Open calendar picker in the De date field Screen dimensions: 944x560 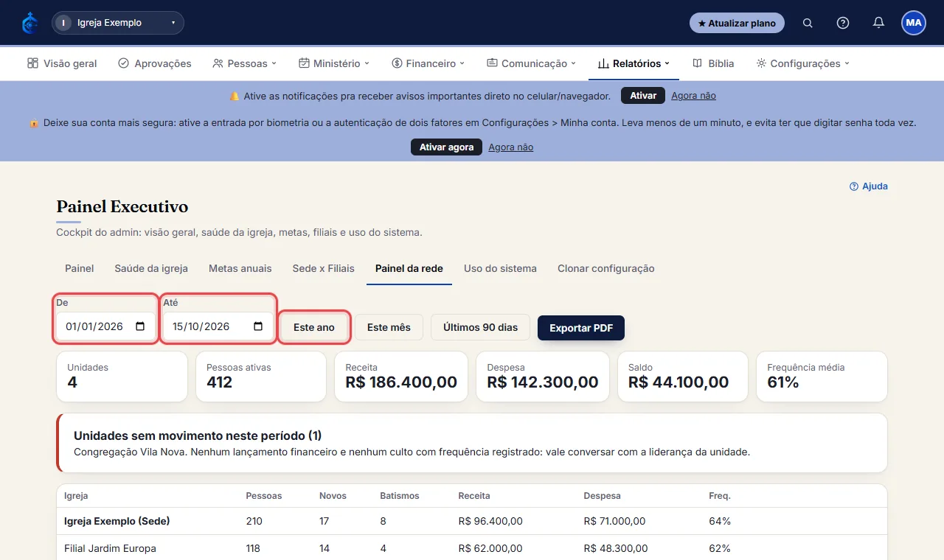coord(140,326)
